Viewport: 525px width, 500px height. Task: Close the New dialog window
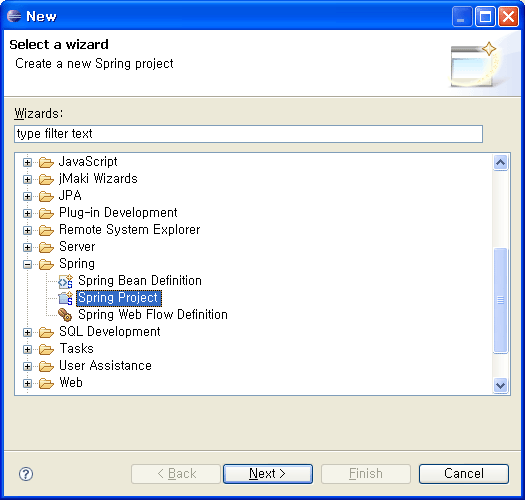(x=508, y=16)
